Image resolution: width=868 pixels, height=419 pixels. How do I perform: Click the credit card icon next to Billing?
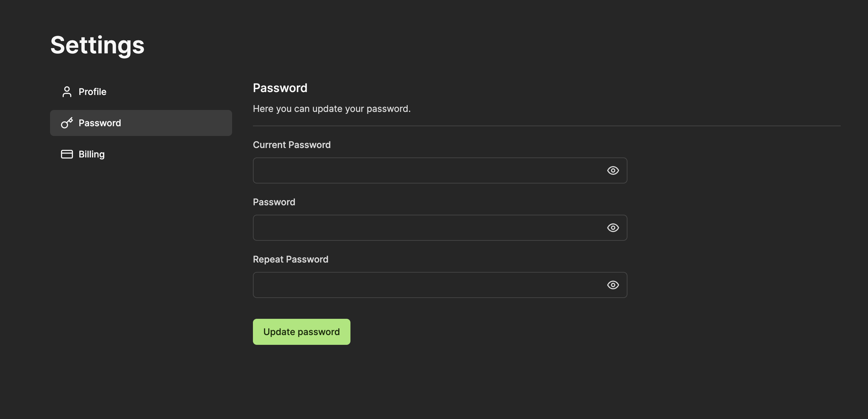coord(67,154)
